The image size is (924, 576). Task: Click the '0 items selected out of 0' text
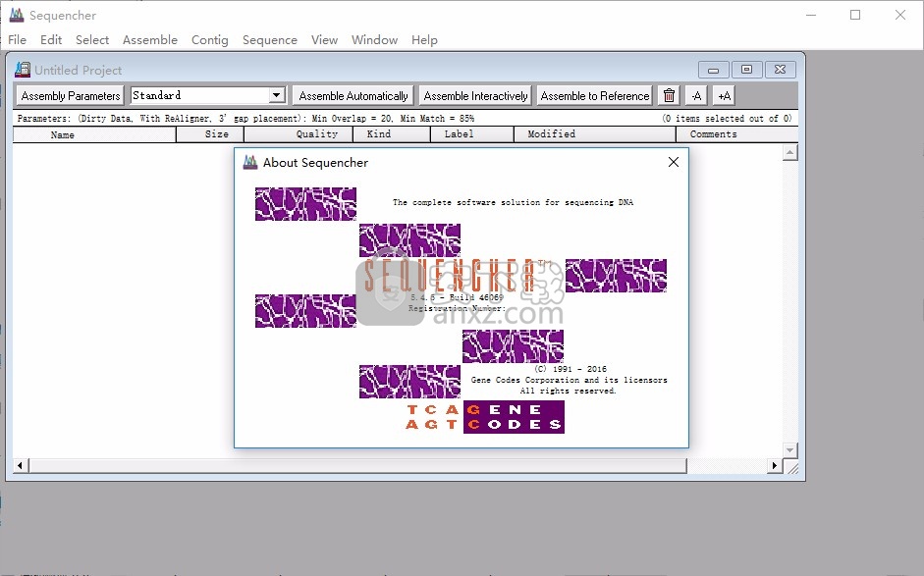[x=727, y=119]
